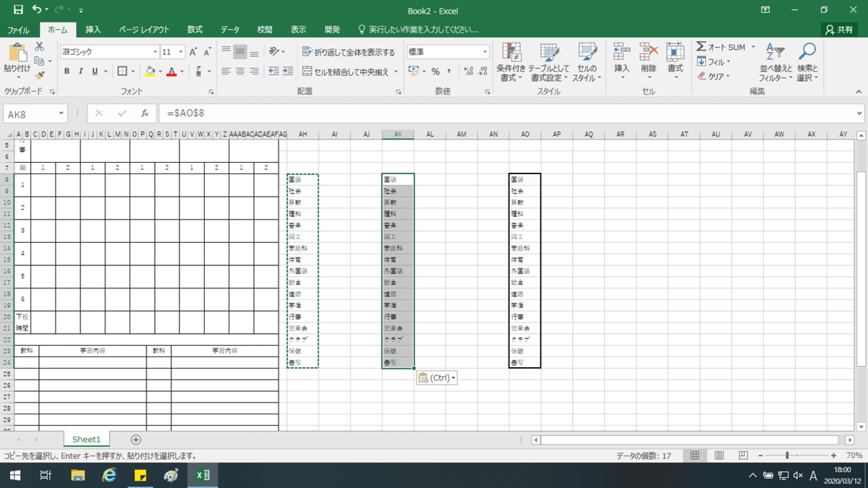This screenshot has width=868, height=488.
Task: Open the font color dropdown arrow
Action: (181, 71)
